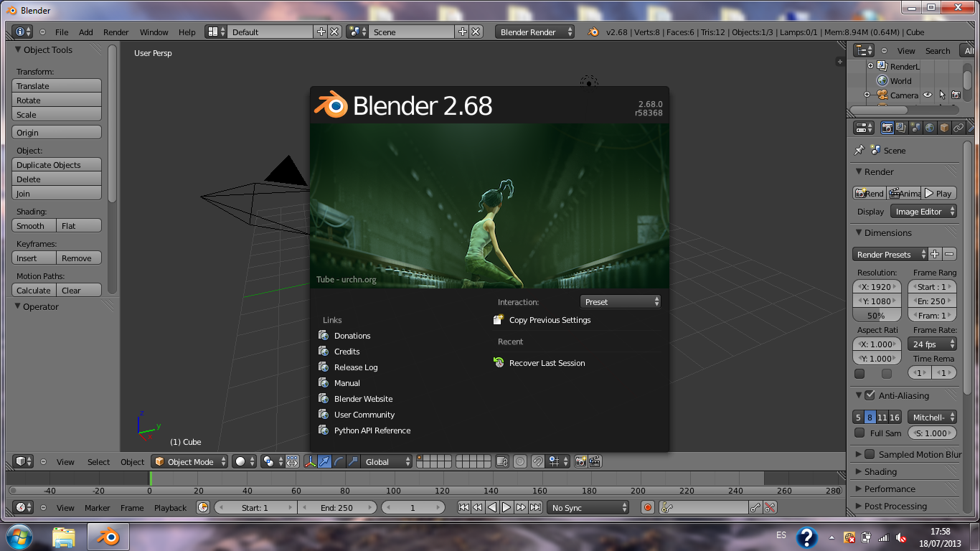Click the 50% resolution percentage slider
Screen dimensions: 980x551
coord(878,316)
